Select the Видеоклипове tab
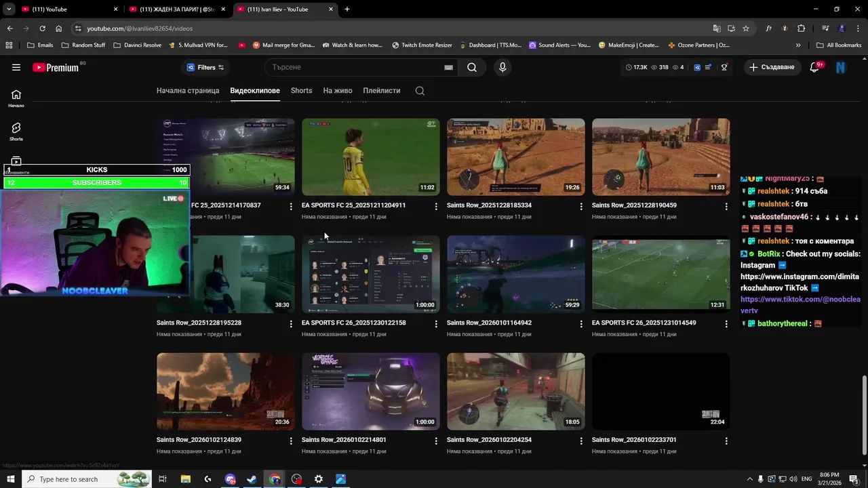This screenshot has height=488, width=868. (255, 90)
